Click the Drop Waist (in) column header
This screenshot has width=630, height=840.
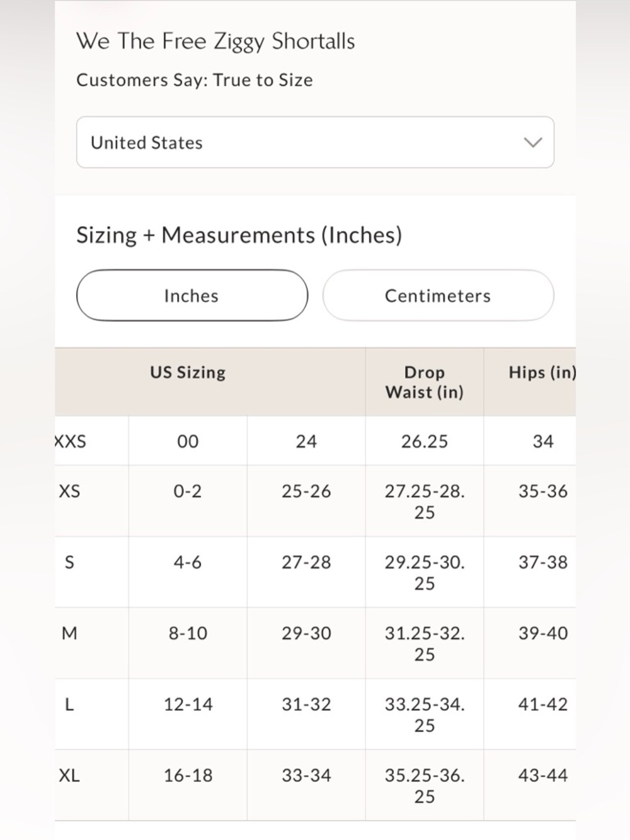coord(424,382)
